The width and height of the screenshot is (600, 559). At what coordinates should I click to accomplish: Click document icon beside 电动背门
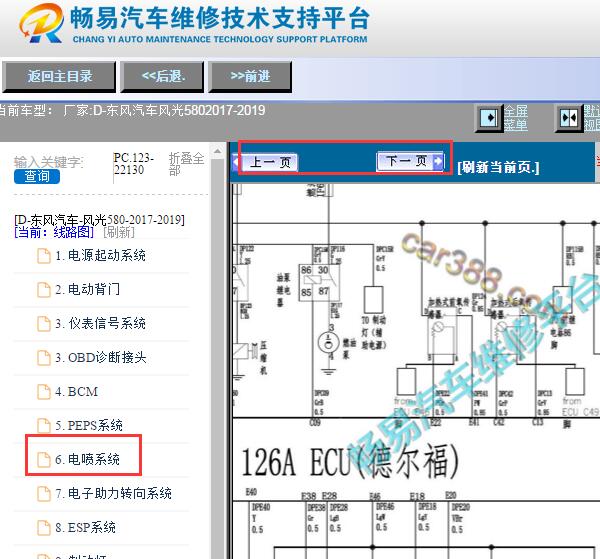44,290
